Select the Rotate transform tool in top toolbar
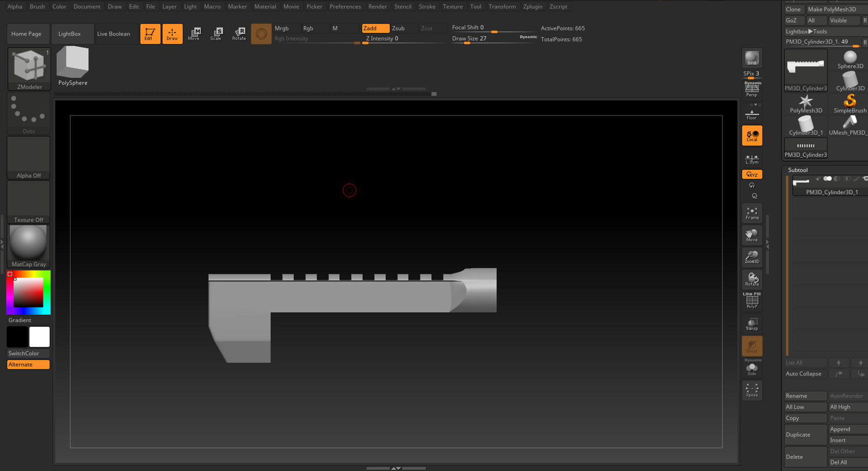The width and height of the screenshot is (868, 471). click(x=239, y=34)
